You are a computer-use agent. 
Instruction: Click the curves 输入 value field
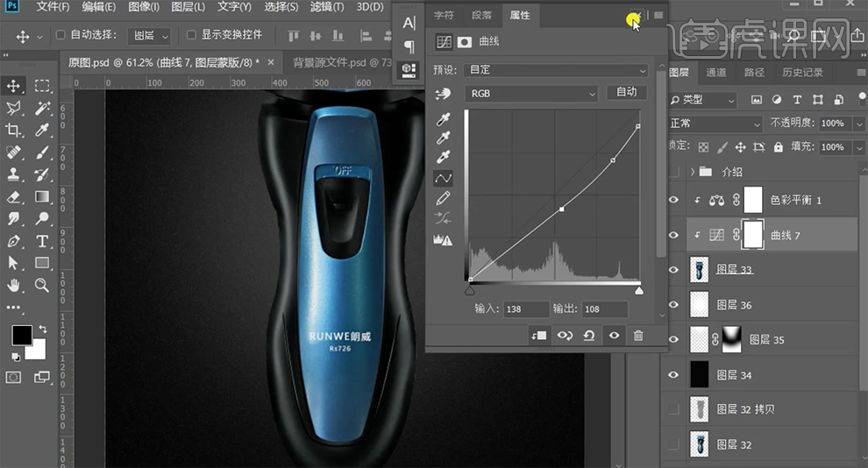(x=526, y=309)
